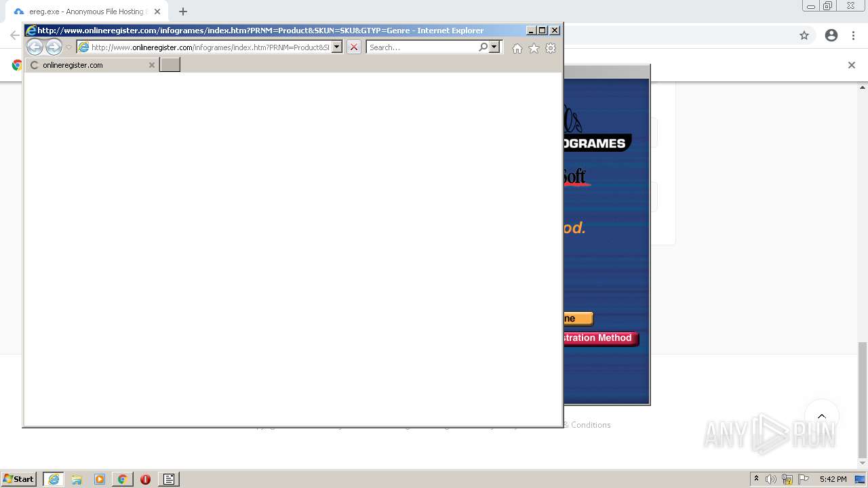The width and height of the screenshot is (868, 488).
Task: Click the network tray icon
Action: click(x=787, y=479)
